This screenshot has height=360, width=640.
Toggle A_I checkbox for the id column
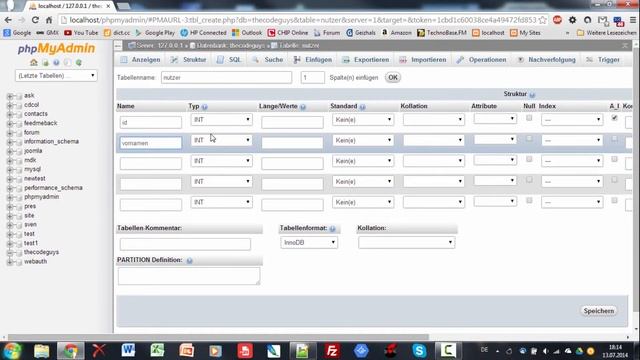coord(614,118)
